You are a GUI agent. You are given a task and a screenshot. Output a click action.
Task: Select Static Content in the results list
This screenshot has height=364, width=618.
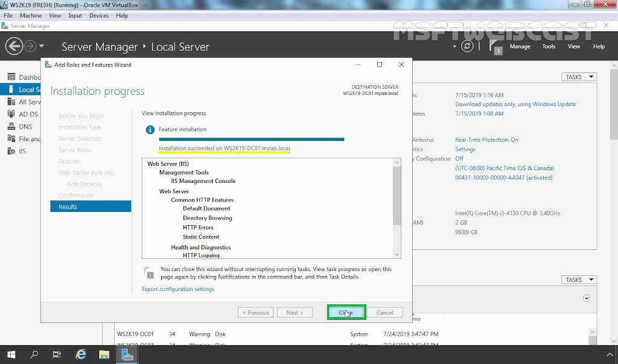click(x=201, y=237)
